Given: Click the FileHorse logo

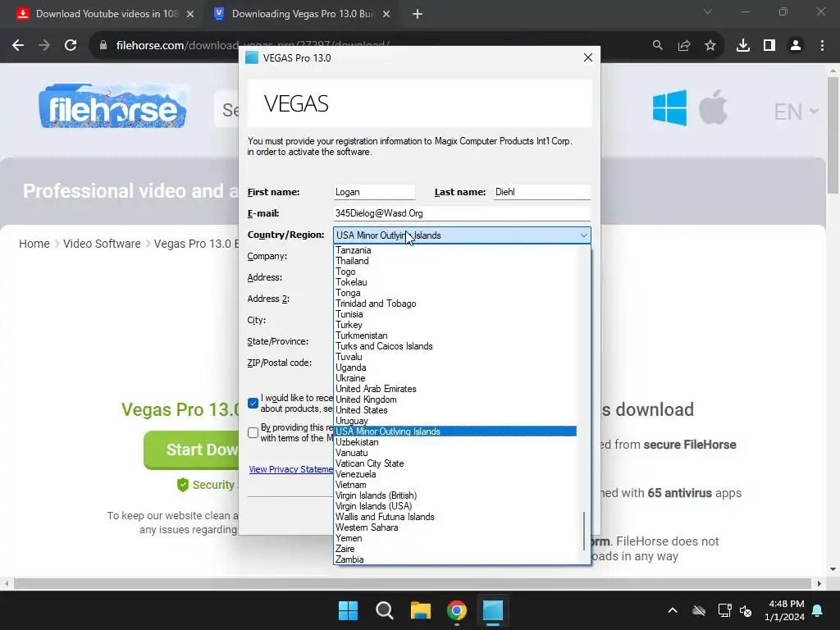Looking at the screenshot, I should (x=112, y=106).
